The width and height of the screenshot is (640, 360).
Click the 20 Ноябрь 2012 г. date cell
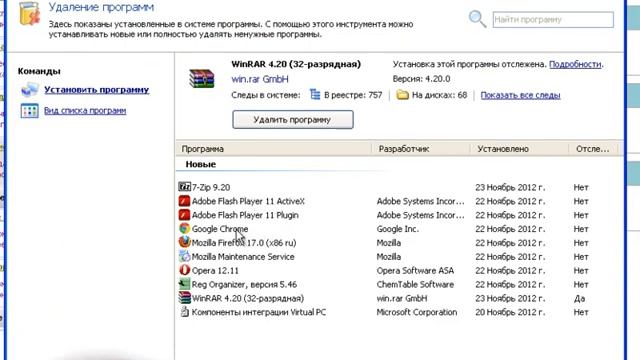pyautogui.click(x=510, y=312)
